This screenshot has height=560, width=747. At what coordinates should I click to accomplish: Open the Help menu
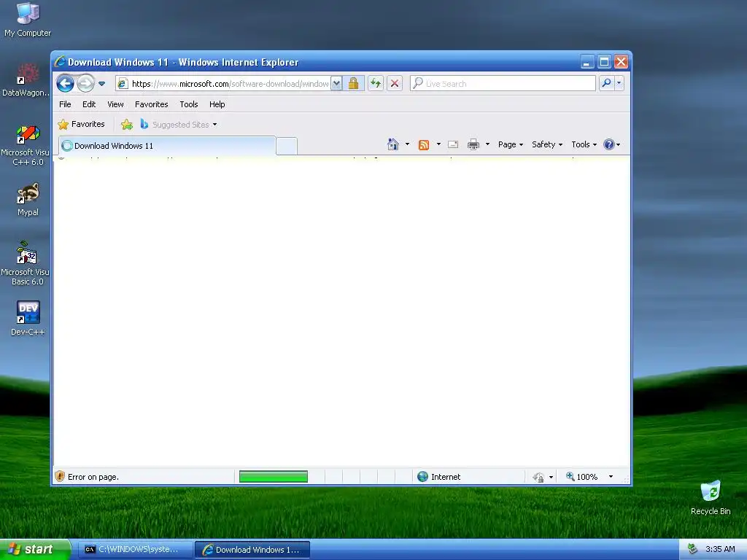pos(217,104)
